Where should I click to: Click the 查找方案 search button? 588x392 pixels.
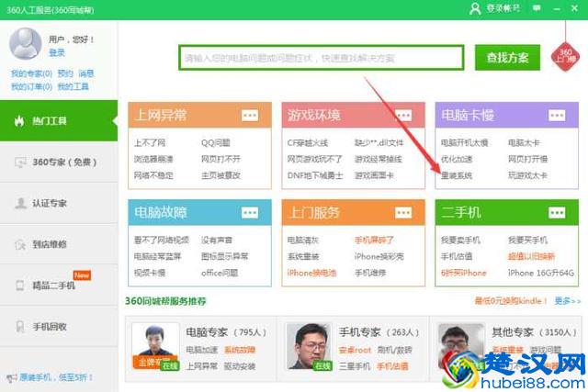[507, 57]
